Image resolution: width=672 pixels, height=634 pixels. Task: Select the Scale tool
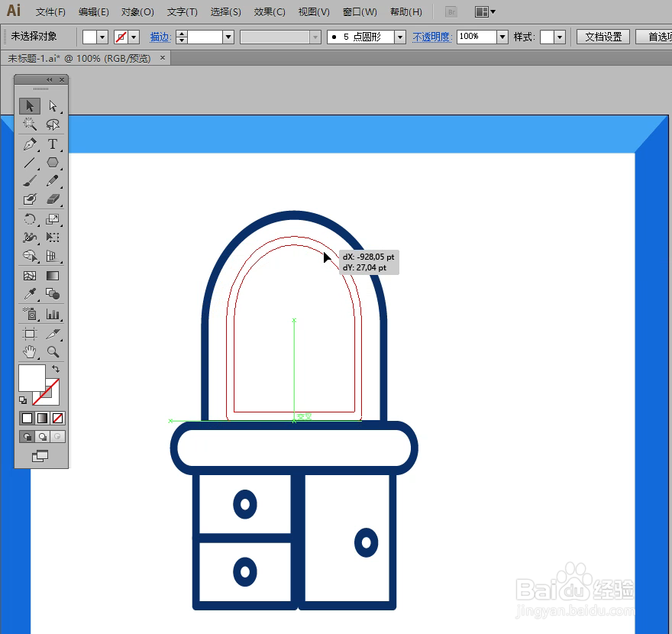(x=53, y=219)
